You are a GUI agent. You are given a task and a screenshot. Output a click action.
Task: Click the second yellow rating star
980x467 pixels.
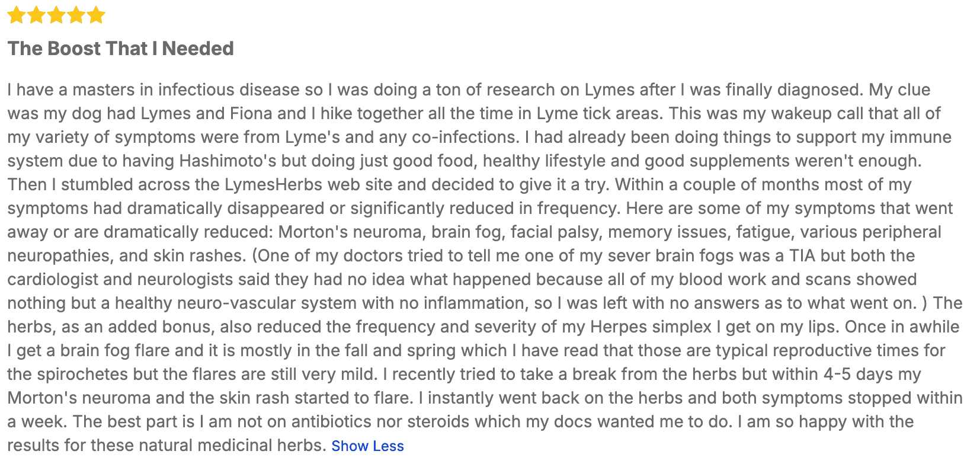click(37, 15)
